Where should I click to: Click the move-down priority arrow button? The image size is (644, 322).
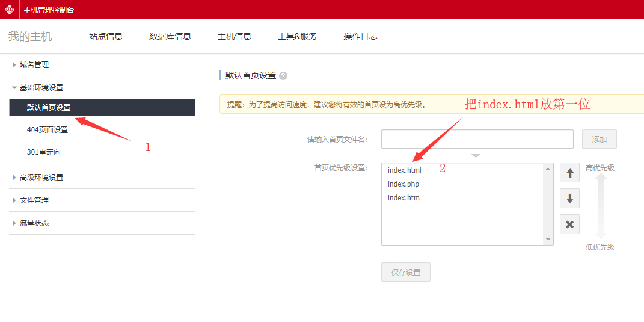point(569,199)
